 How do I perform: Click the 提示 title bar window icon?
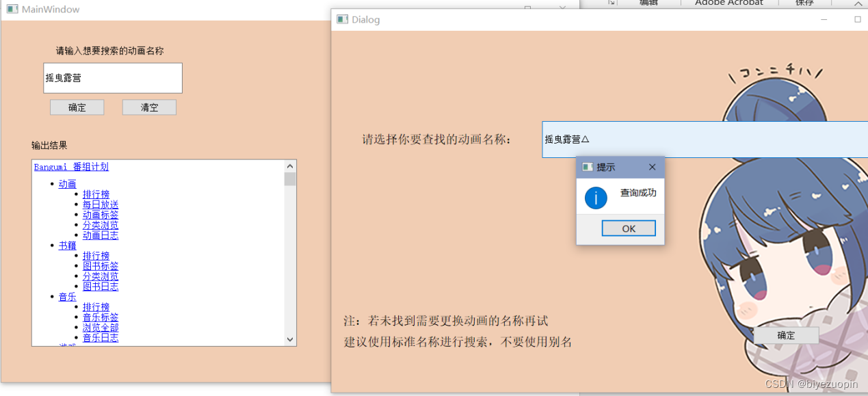click(x=587, y=167)
